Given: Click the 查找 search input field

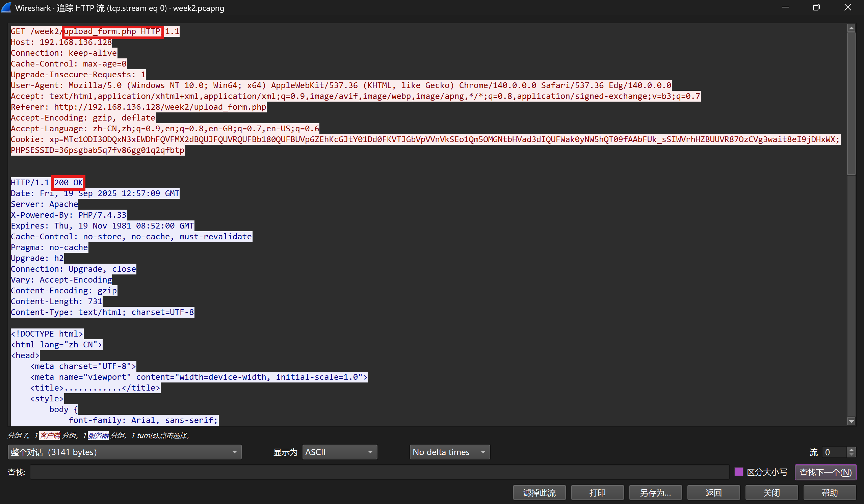Looking at the screenshot, I should (x=379, y=472).
